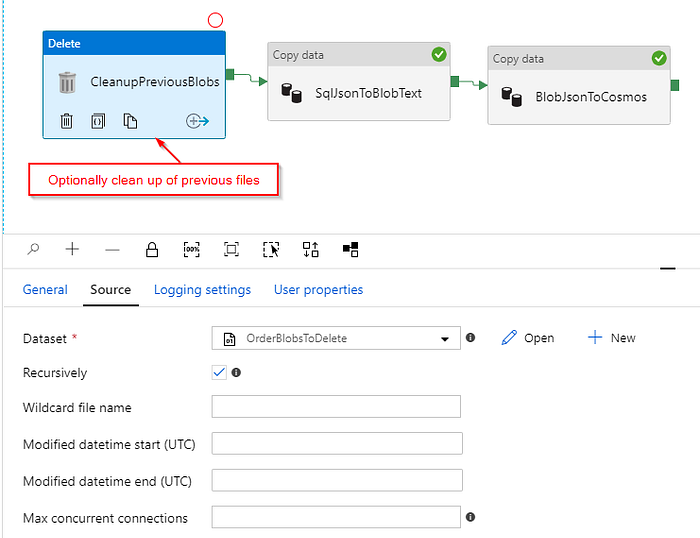Image resolution: width=700 pixels, height=538 pixels.
Task: Click the CleanupPreviousBlobs activity name
Action: [x=155, y=82]
